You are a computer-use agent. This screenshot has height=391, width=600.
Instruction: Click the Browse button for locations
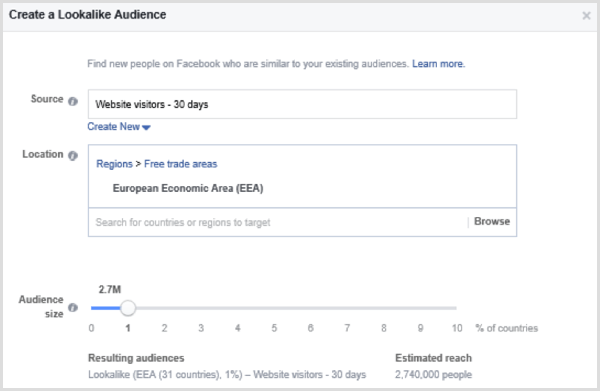(x=492, y=222)
